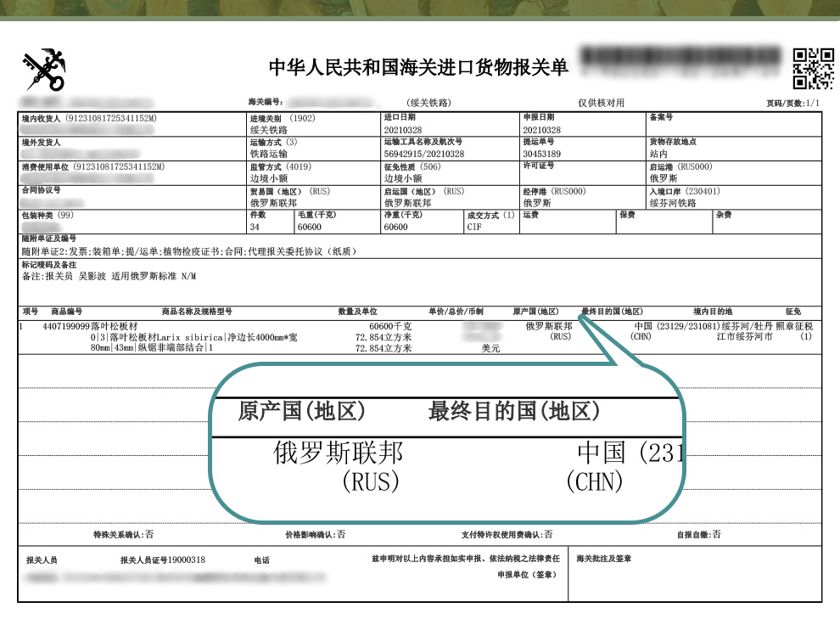The width and height of the screenshot is (840, 619).
Task: Click the 站内 storage location value
Action: [659, 154]
